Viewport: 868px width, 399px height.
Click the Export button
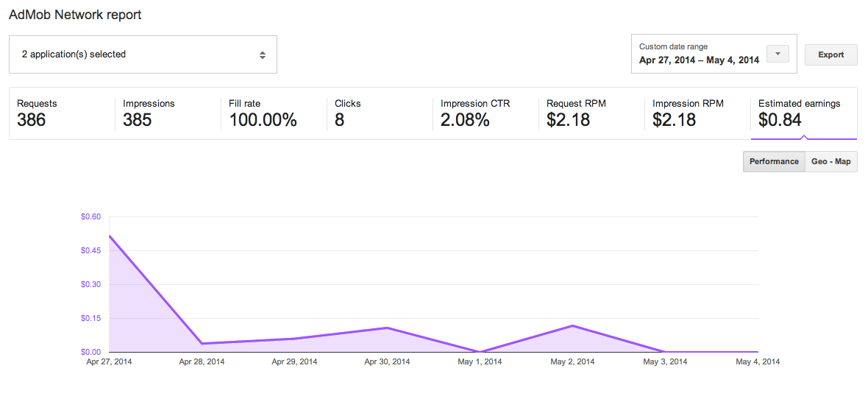pos(830,54)
